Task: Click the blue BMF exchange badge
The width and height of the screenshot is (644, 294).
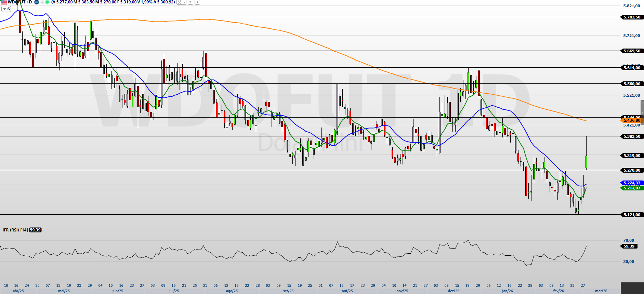Action: tap(37, 2)
